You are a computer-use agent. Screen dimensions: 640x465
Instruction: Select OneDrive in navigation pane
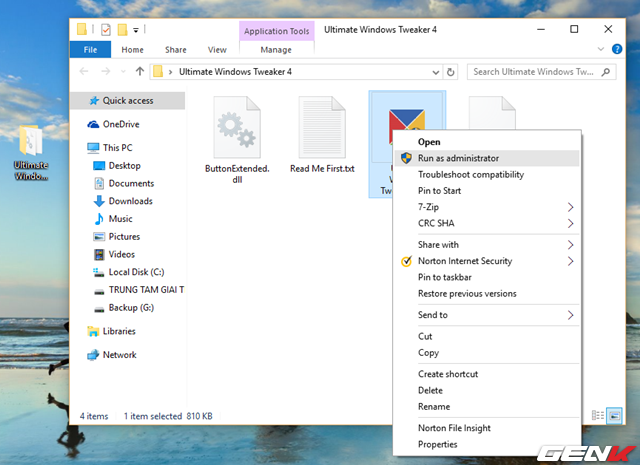coord(121,124)
